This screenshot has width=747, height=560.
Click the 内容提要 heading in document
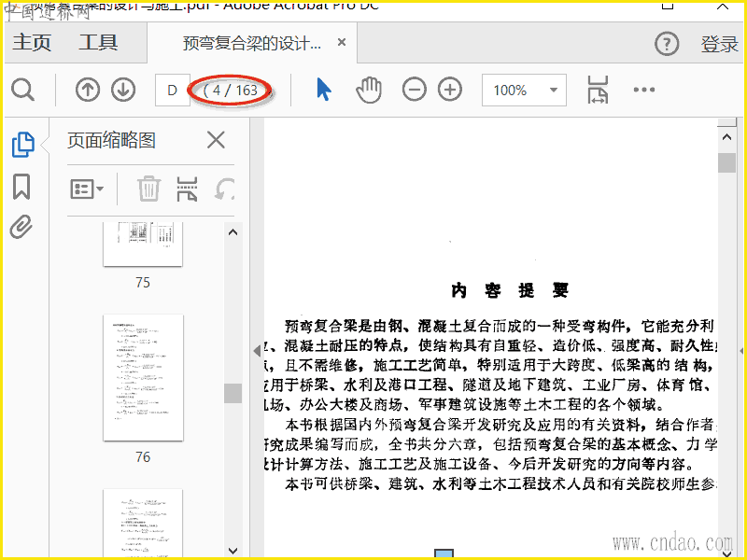point(510,290)
